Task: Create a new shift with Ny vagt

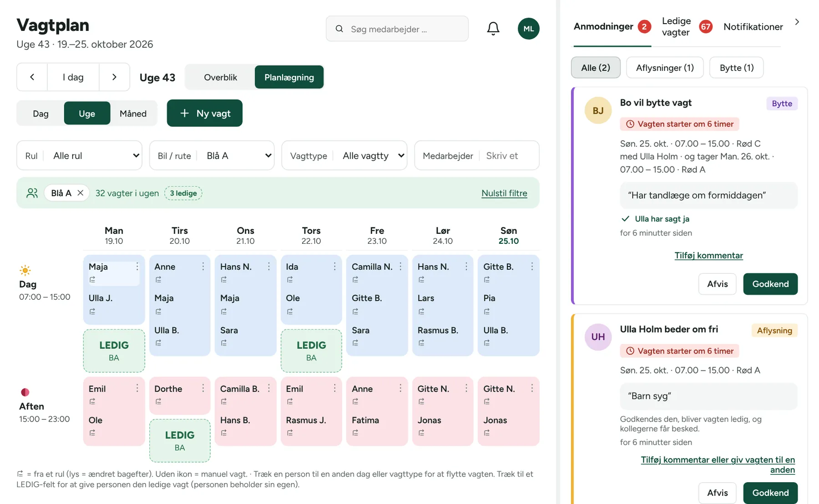Action: [205, 113]
